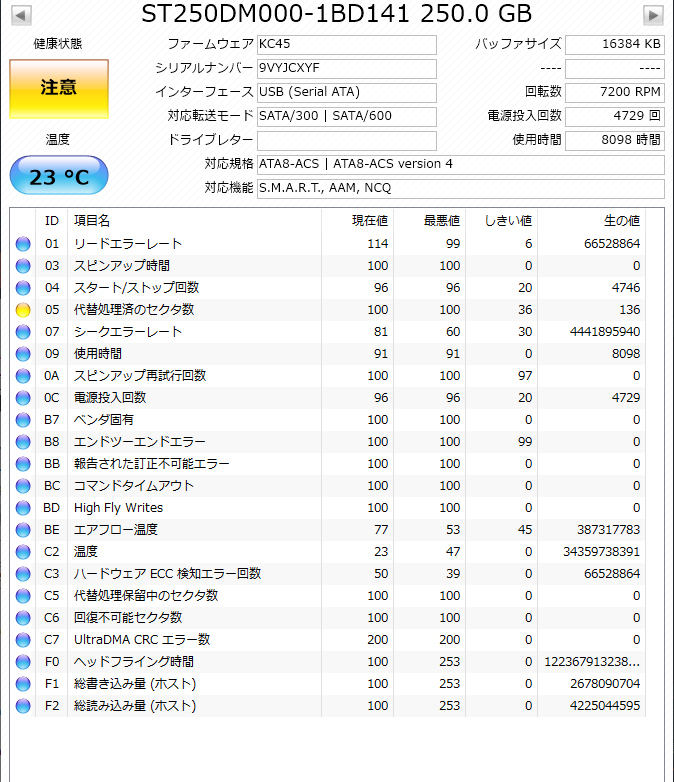Go to the next disk with right arrow
This screenshot has height=782, width=674.
[653, 15]
